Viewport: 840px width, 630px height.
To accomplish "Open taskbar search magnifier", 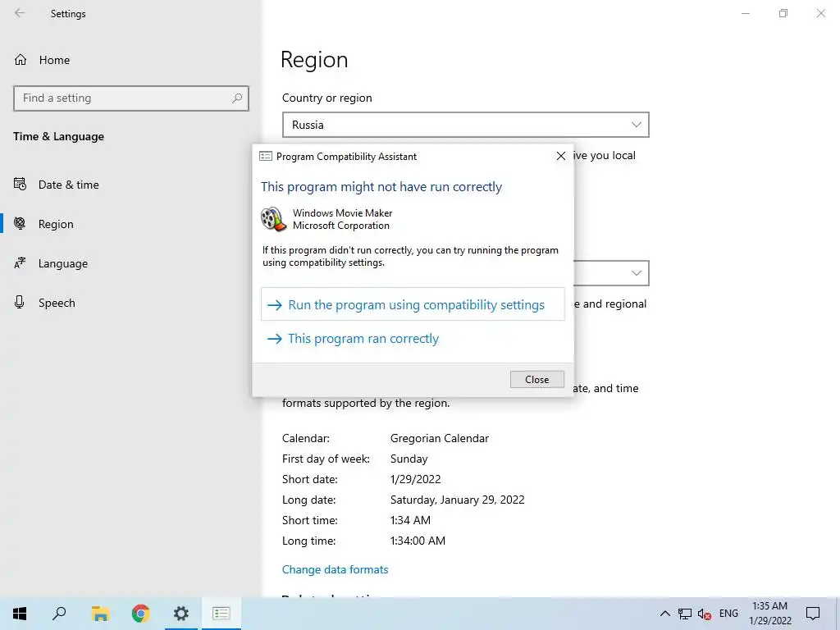I will tap(59, 614).
